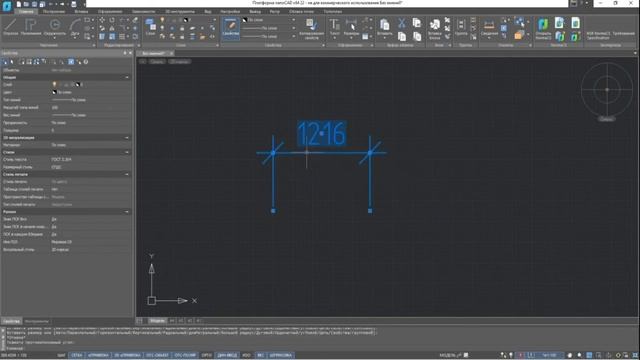Open the color По слою dropdown in ribbon

pyautogui.click(x=269, y=20)
